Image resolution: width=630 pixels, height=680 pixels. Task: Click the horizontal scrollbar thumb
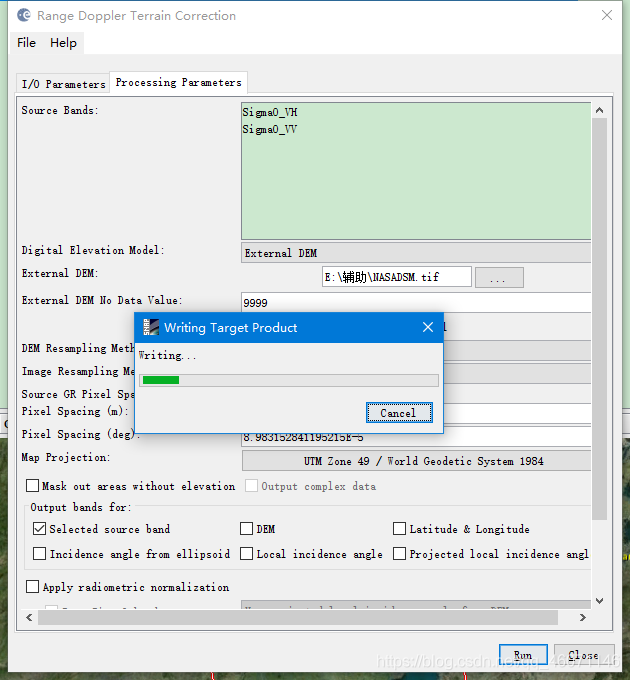pyautogui.click(x=298, y=617)
